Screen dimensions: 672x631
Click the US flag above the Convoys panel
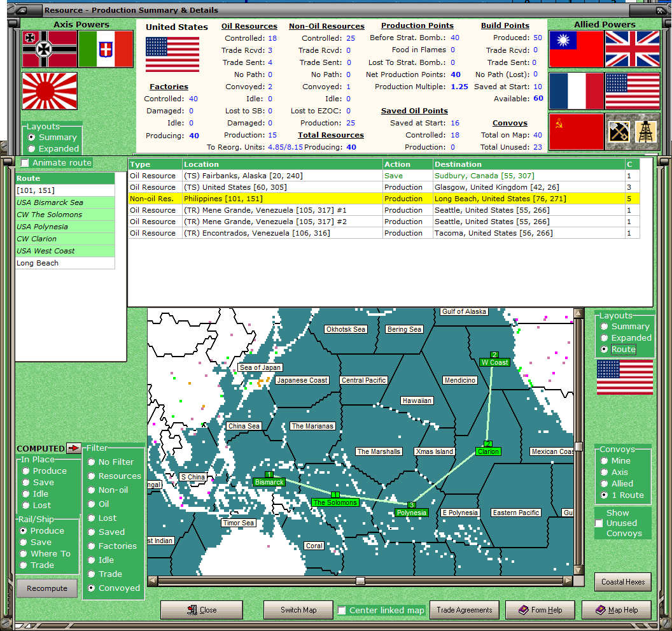pyautogui.click(x=624, y=378)
